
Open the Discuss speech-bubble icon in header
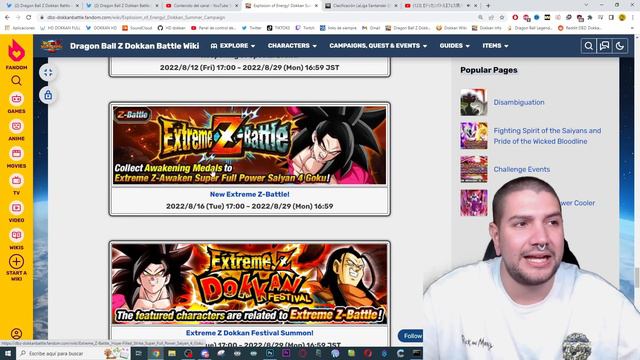(604, 46)
